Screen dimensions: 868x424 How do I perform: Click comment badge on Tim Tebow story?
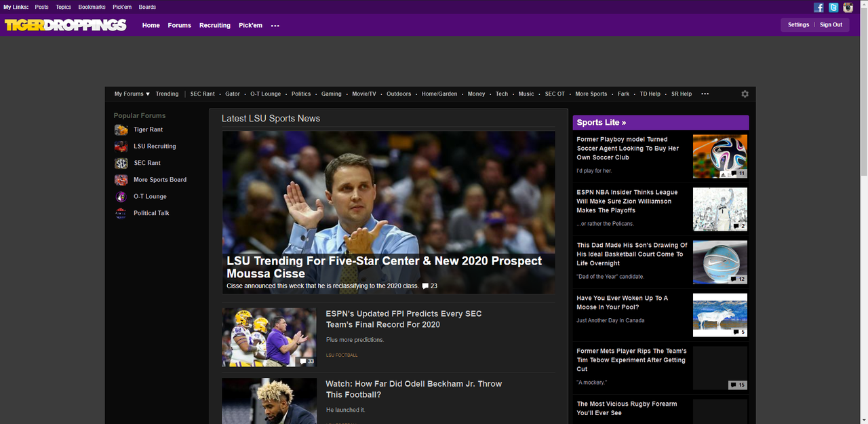738,385
